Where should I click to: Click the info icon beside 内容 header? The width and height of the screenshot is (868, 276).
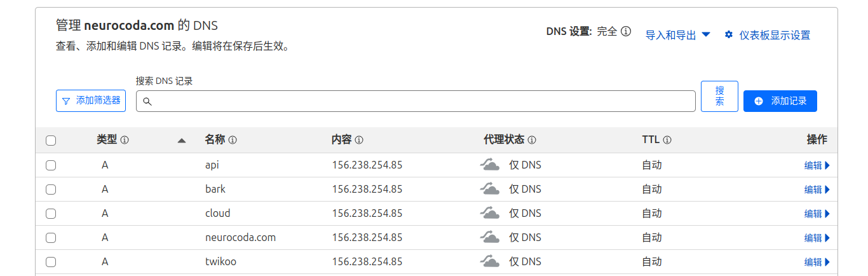click(x=359, y=140)
